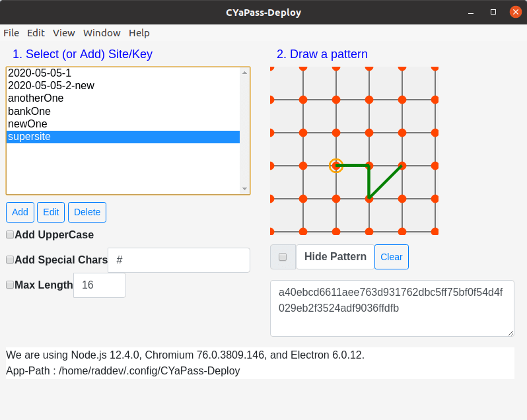Viewport: 527px width, 420px height.
Task: Maximize the CYaPass-Deploy window
Action: pos(493,12)
